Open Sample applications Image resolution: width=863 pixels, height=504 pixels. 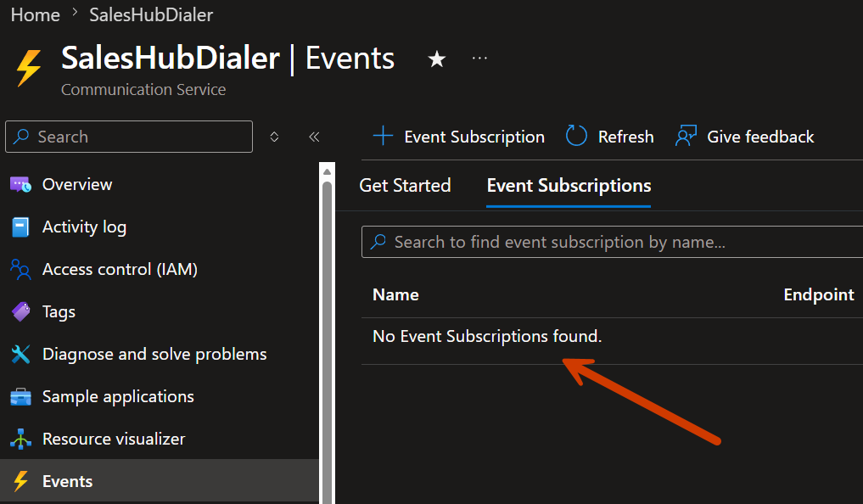pos(160,396)
